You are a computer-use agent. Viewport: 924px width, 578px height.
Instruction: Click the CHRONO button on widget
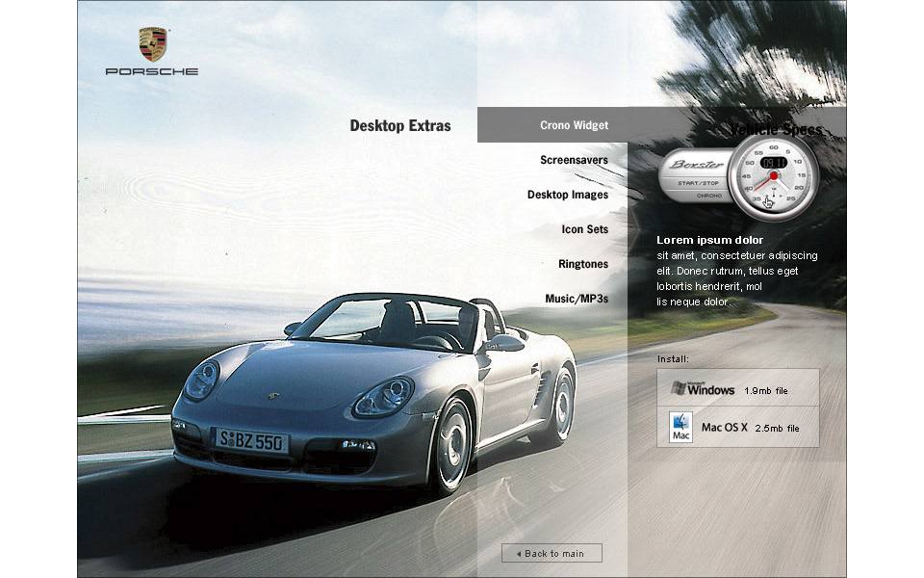pos(709,196)
